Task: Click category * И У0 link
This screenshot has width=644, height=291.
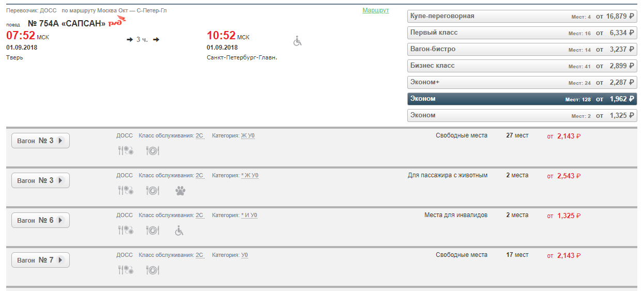Action: [249, 216]
